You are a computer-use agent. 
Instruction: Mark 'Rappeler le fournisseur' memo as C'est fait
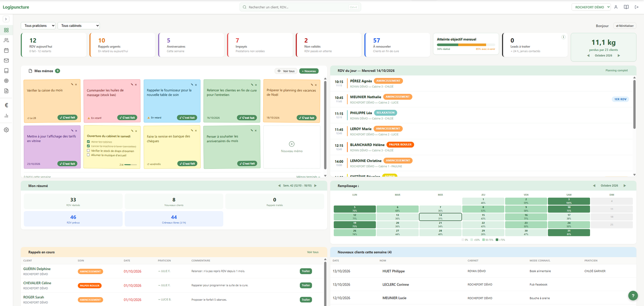[188, 118]
